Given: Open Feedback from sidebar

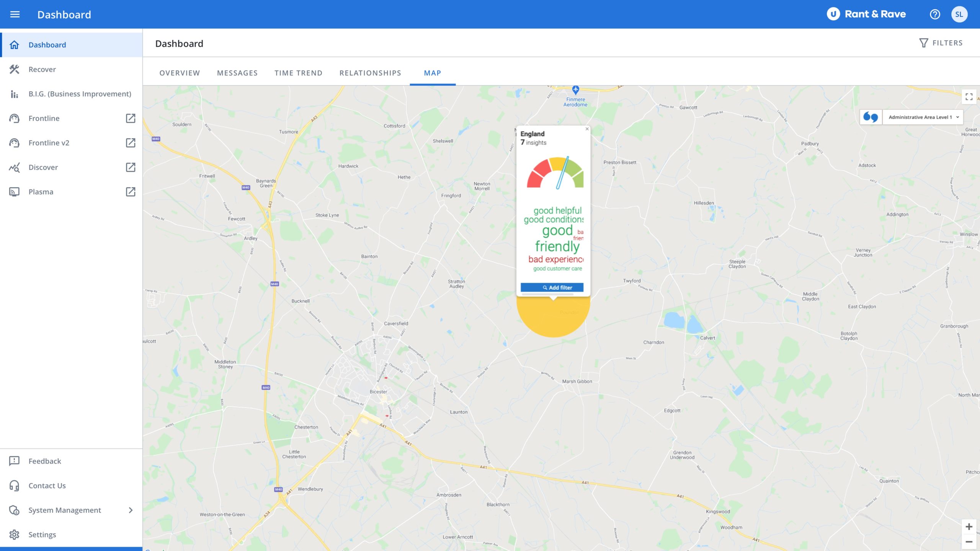Looking at the screenshot, I should click(x=71, y=461).
